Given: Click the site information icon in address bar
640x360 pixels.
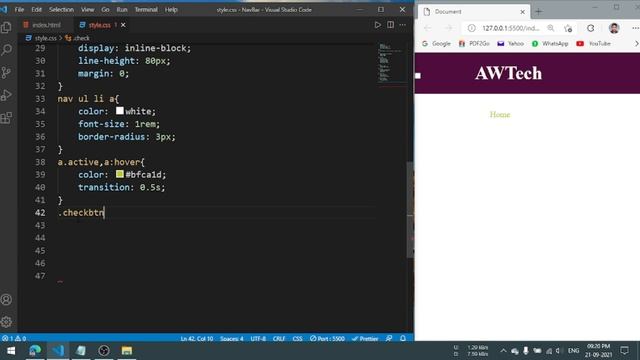Looking at the screenshot, I should [471, 28].
